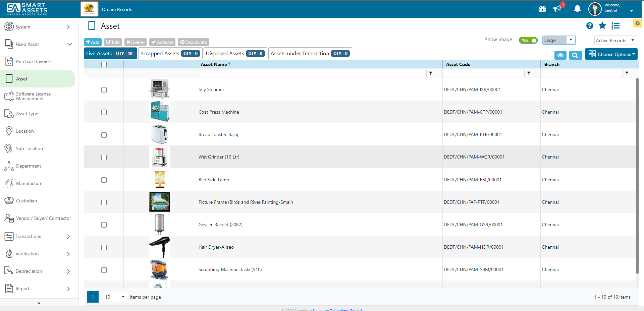Expand the Transactions sidebar menu

(x=38, y=236)
